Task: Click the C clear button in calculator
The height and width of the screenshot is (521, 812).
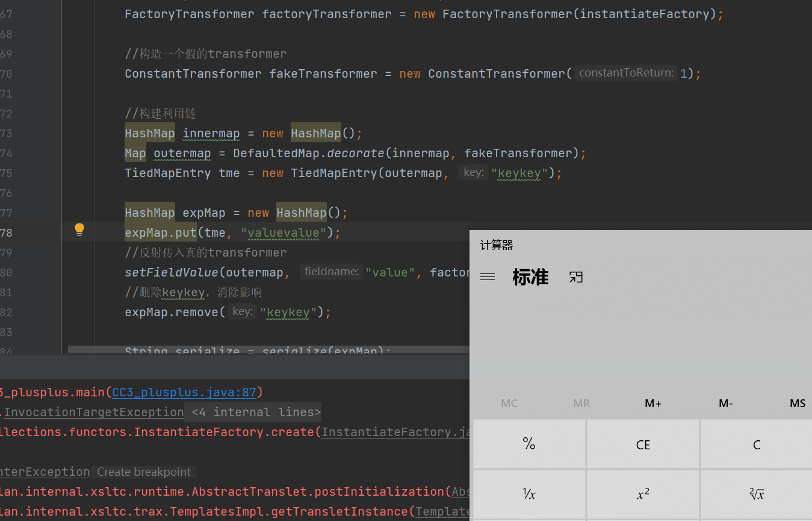Action: click(x=757, y=445)
